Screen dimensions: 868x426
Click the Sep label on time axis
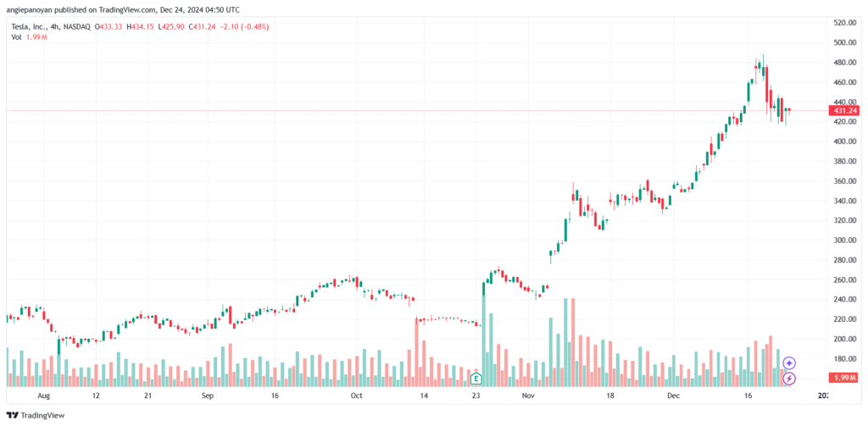207,396
